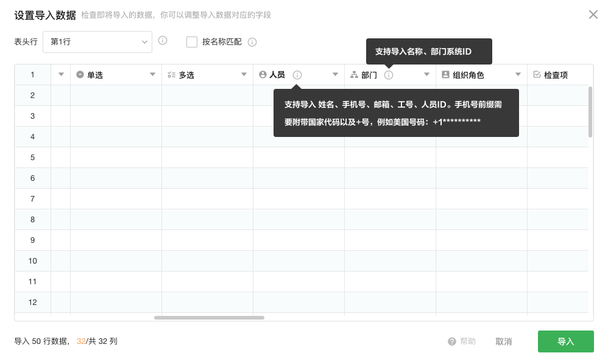Click the 检查项 checkbox field icon
This screenshot has height=364, width=608.
pyautogui.click(x=537, y=74)
